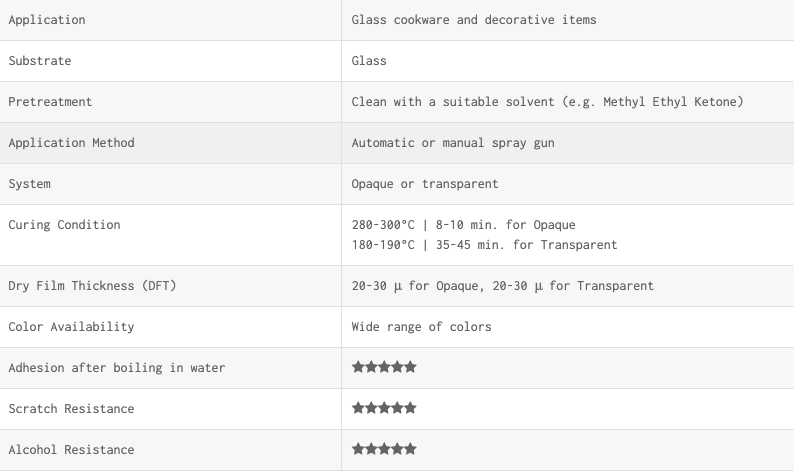Click the Curing Condition label
Screen dimensions: 794x471
coord(64,225)
